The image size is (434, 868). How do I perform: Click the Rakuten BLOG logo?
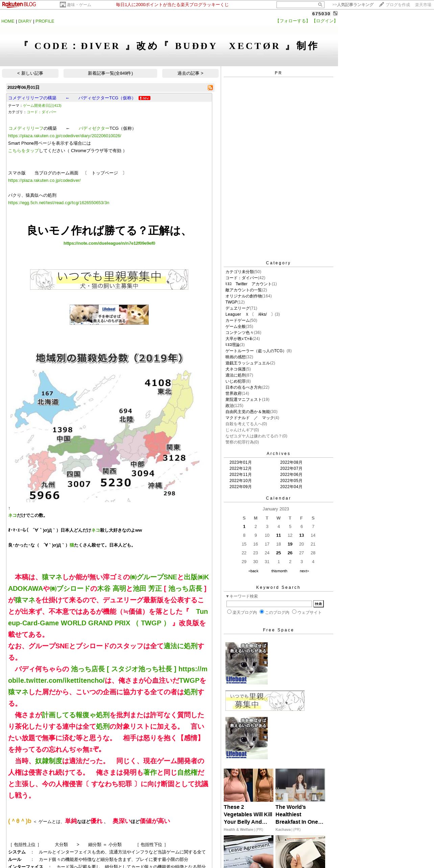(19, 4)
